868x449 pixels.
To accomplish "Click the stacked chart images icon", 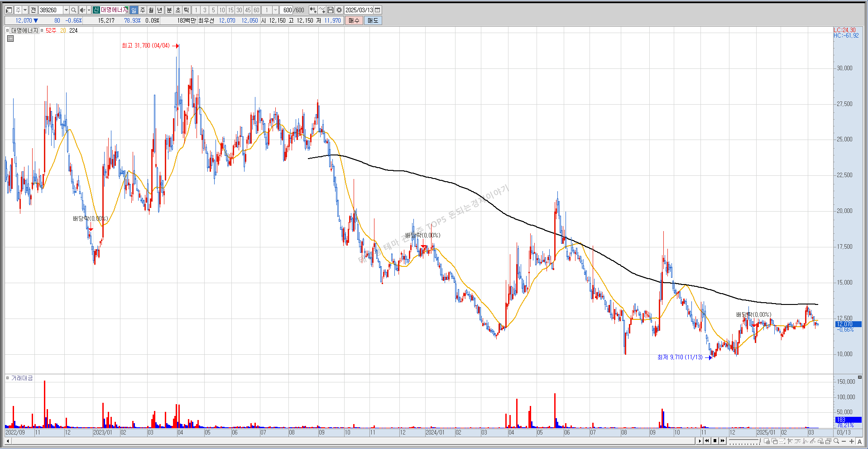I will [828, 441].
